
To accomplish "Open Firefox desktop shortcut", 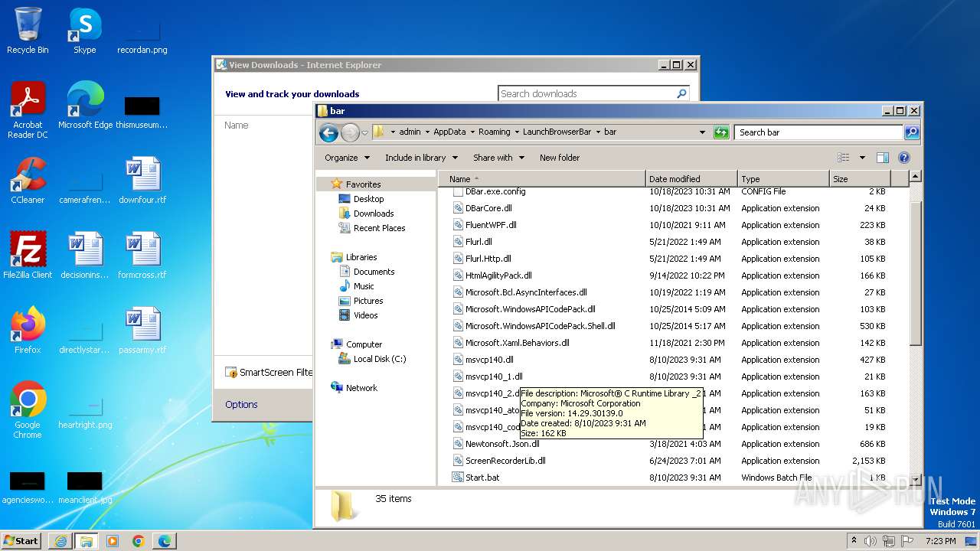I will pos(28,330).
